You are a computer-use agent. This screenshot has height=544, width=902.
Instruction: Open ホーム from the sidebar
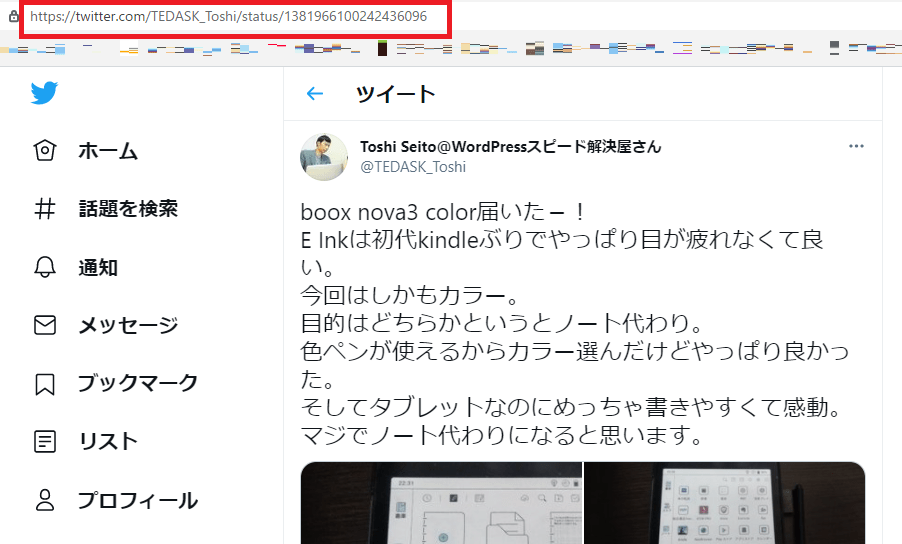click(x=108, y=151)
